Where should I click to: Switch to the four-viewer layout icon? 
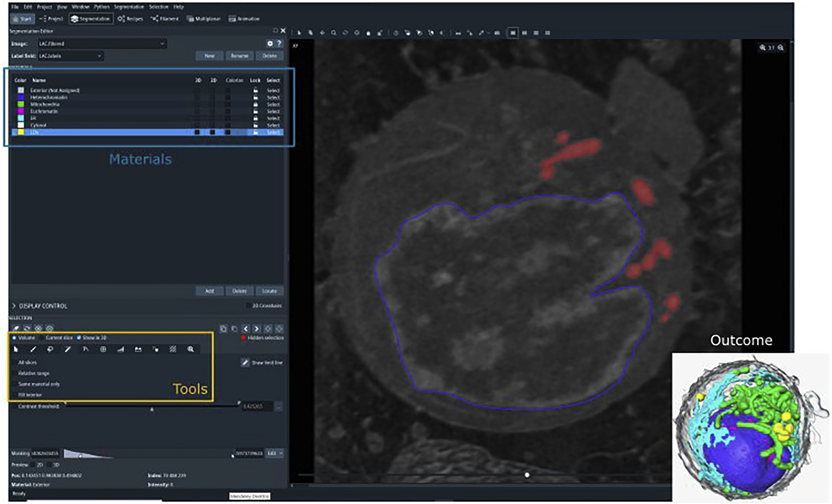(x=547, y=33)
